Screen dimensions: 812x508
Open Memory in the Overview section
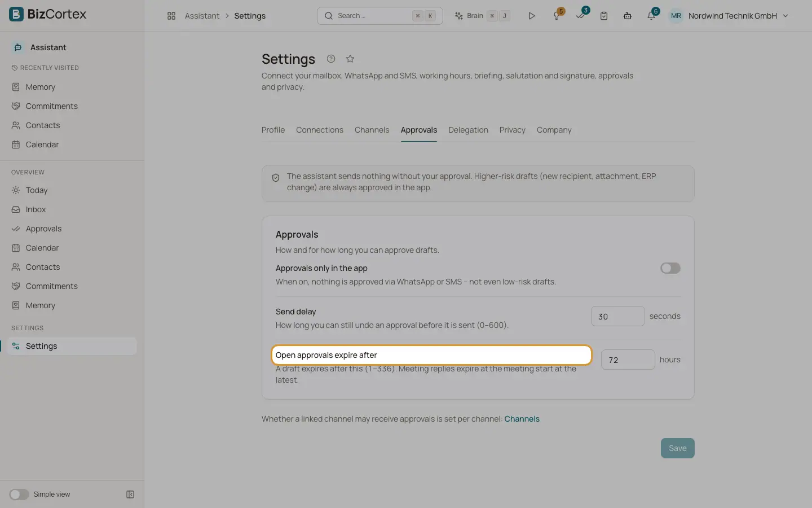[x=72, y=305]
